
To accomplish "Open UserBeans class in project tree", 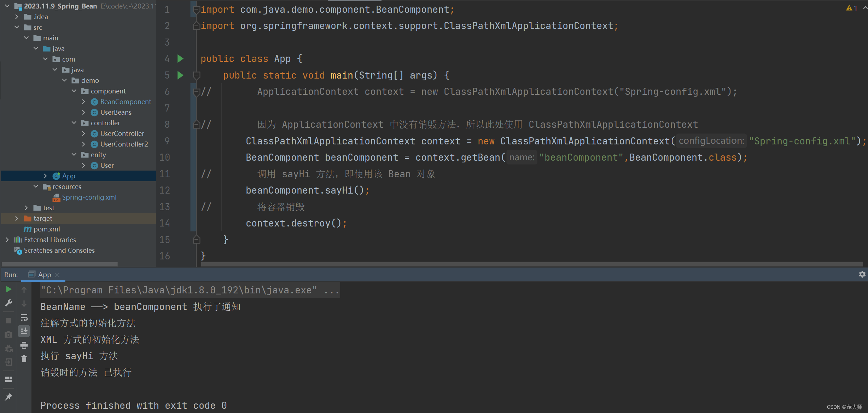I will pyautogui.click(x=116, y=112).
